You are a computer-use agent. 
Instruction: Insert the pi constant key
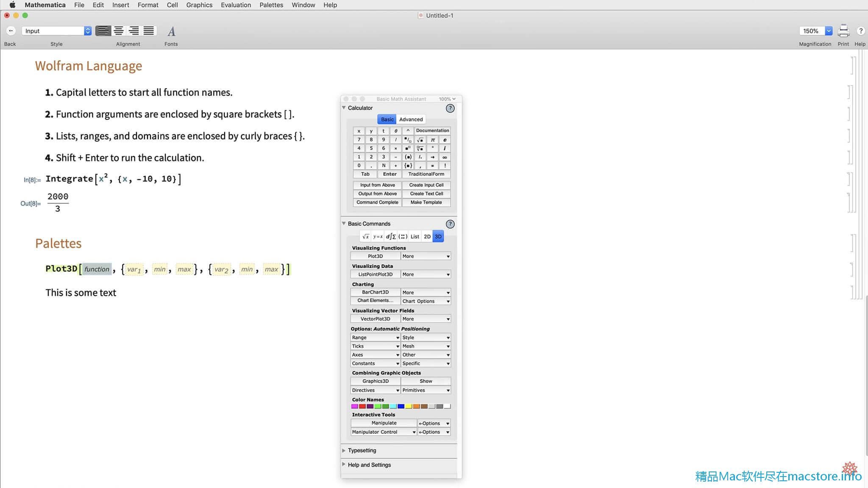433,140
